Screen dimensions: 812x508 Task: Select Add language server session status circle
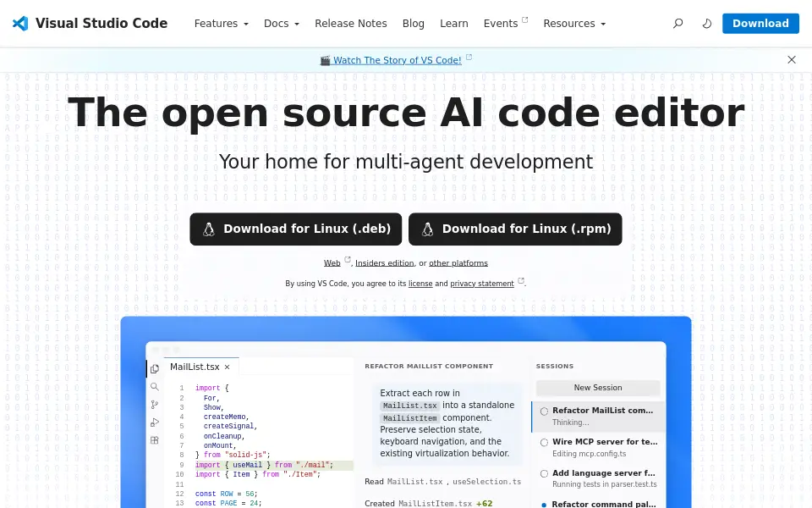544,473
